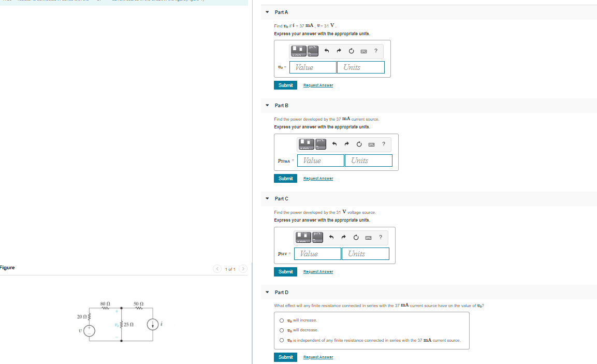Submit Part B answer
This screenshot has width=597, height=364.
click(x=285, y=179)
